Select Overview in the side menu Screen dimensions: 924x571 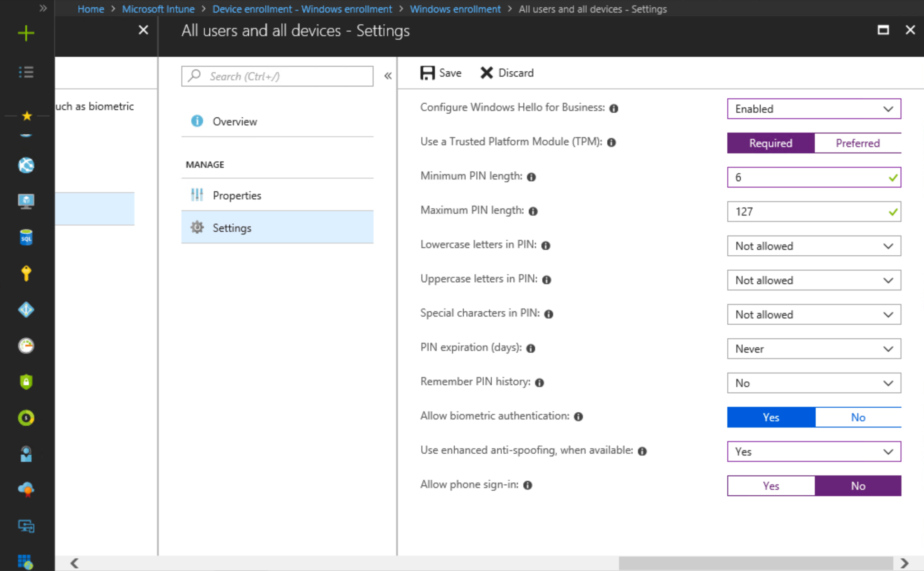[235, 121]
